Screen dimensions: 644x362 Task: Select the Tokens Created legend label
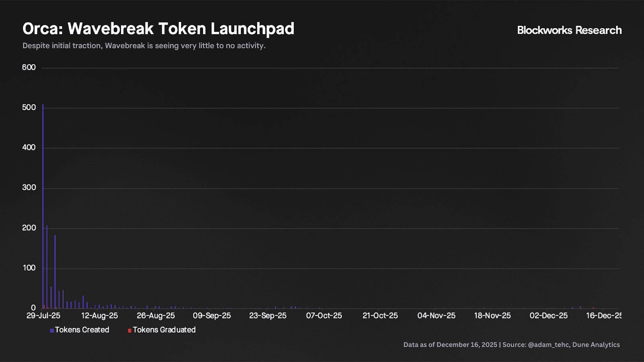82,330
